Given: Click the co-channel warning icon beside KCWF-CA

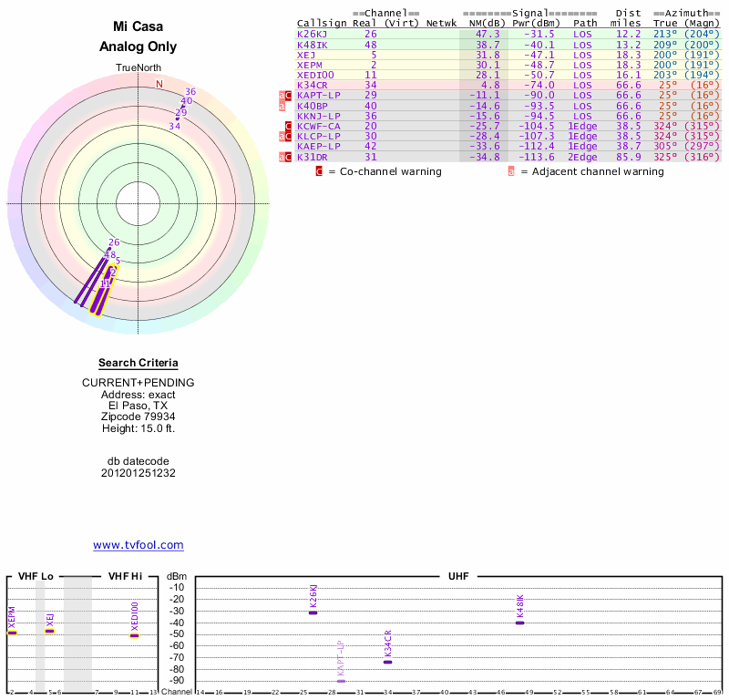Looking at the screenshot, I should 289,127.
